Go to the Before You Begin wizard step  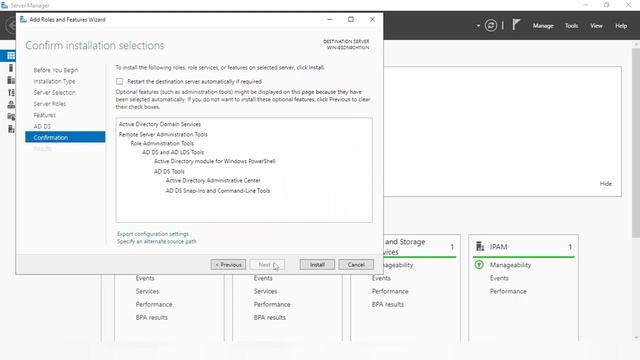[56, 70]
